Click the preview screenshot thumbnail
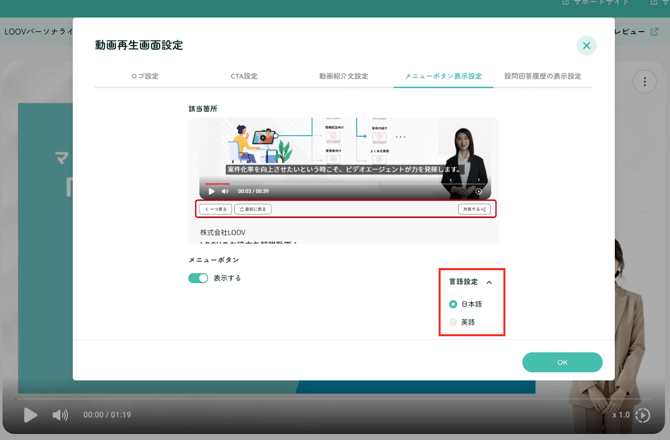670x440 pixels. pyautogui.click(x=344, y=180)
